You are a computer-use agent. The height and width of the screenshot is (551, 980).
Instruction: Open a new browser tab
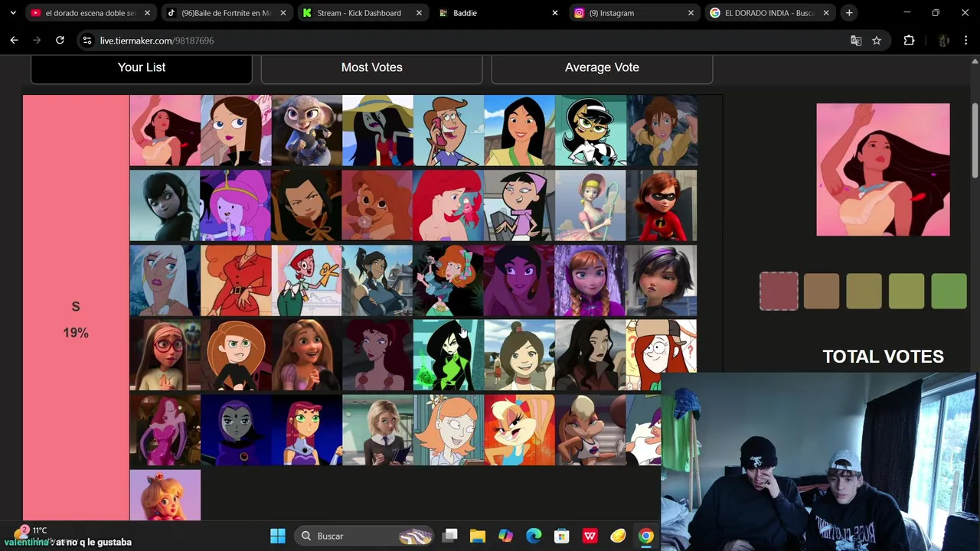849,13
